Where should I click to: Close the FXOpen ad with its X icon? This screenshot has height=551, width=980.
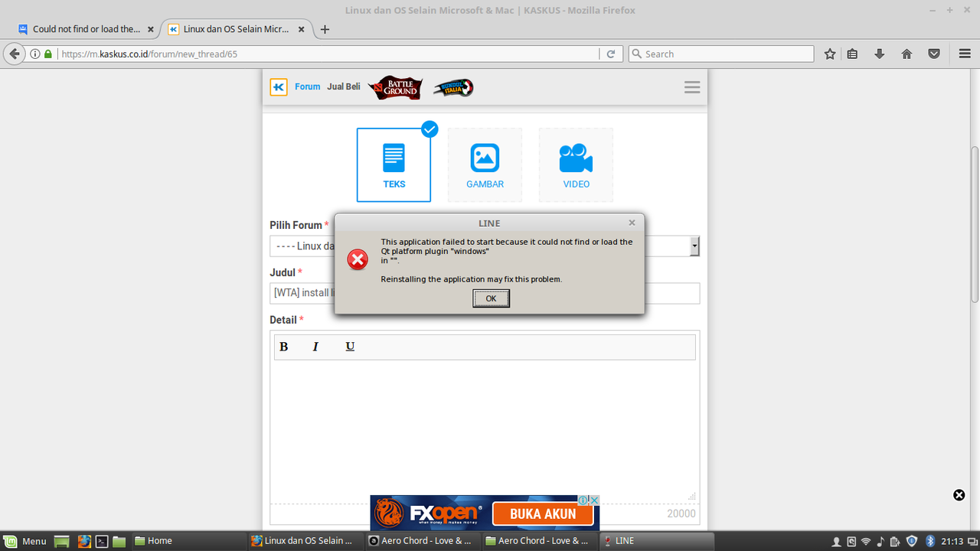coord(593,500)
